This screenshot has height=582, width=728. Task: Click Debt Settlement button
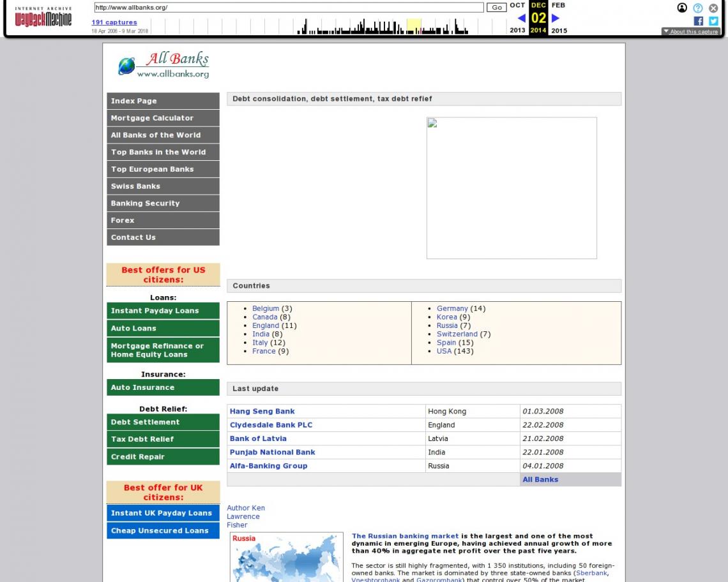163,422
